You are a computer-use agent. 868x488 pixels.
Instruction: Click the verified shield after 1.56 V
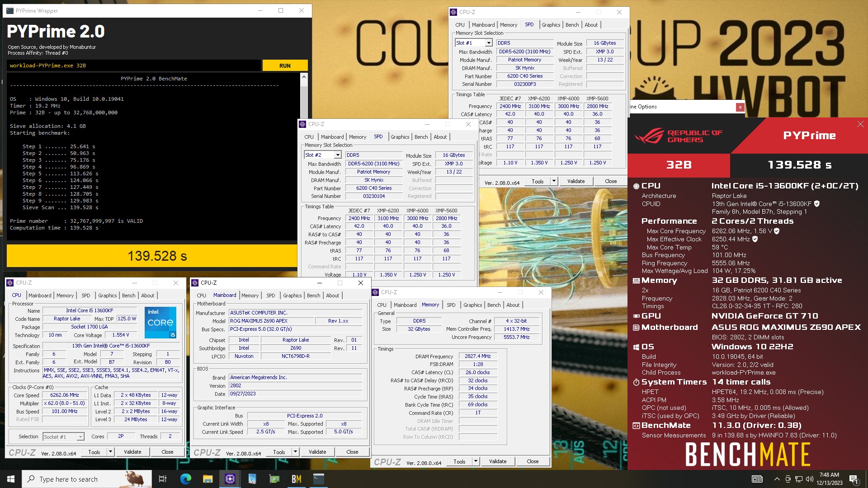click(777, 231)
